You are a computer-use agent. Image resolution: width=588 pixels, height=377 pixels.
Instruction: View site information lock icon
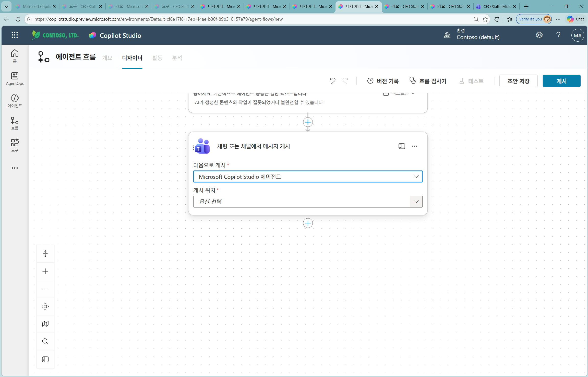(29, 19)
